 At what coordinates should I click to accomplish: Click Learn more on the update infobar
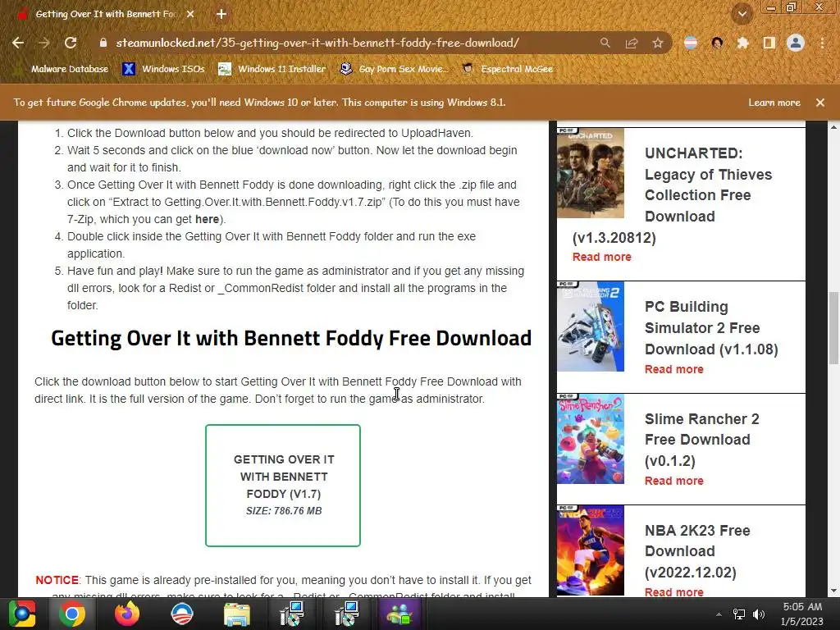[774, 103]
